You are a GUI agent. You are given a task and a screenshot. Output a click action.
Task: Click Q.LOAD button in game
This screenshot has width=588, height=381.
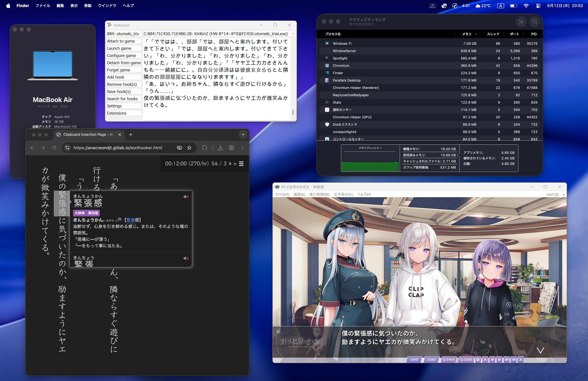point(466,360)
